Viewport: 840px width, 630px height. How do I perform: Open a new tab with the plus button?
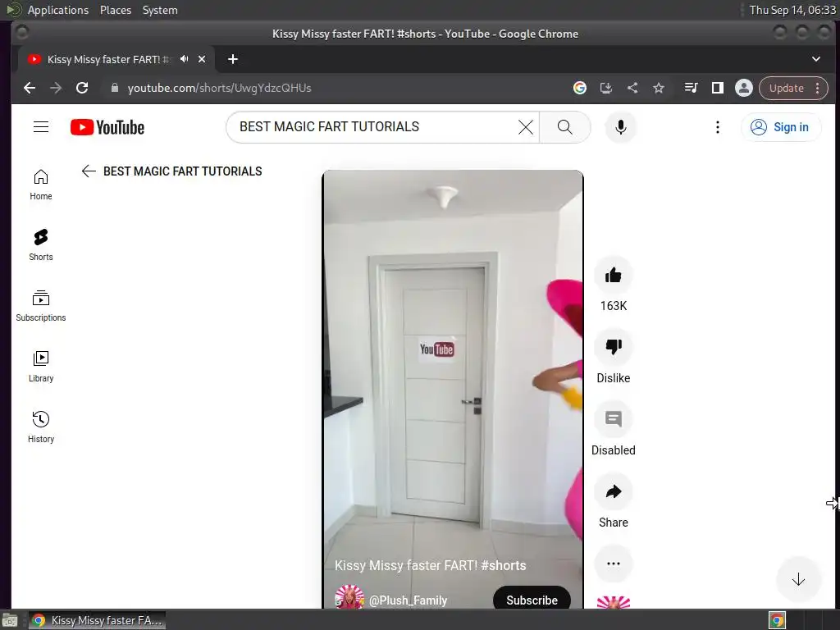[232, 59]
